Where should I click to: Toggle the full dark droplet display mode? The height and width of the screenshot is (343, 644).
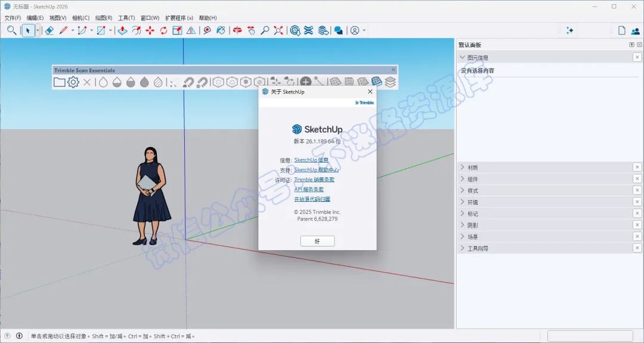tap(144, 82)
